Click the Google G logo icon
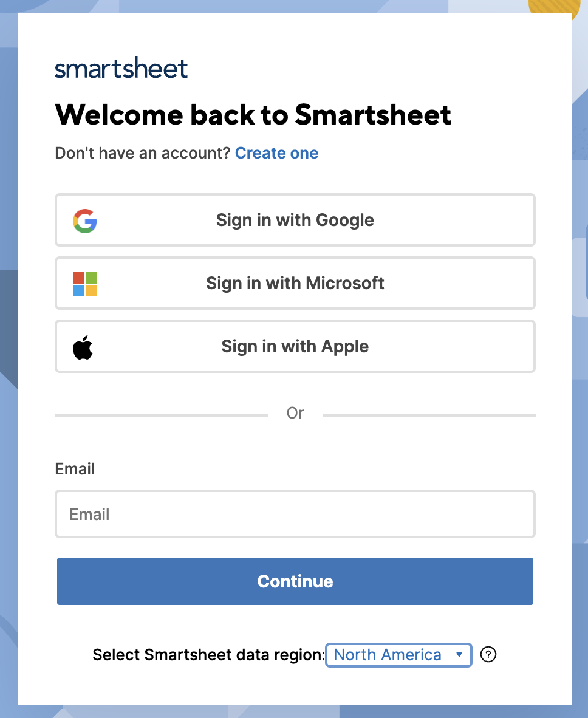This screenshot has height=718, width=588. click(x=84, y=221)
